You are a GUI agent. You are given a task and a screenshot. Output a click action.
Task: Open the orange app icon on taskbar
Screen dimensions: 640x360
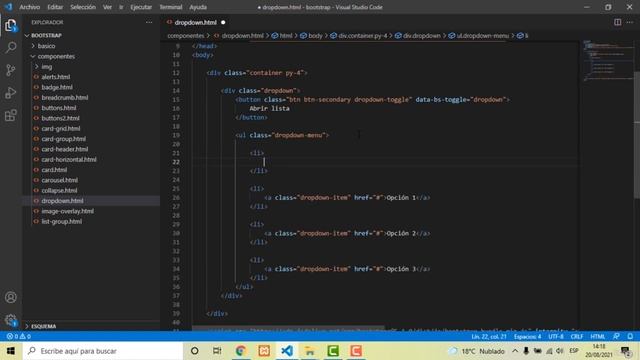click(x=264, y=351)
